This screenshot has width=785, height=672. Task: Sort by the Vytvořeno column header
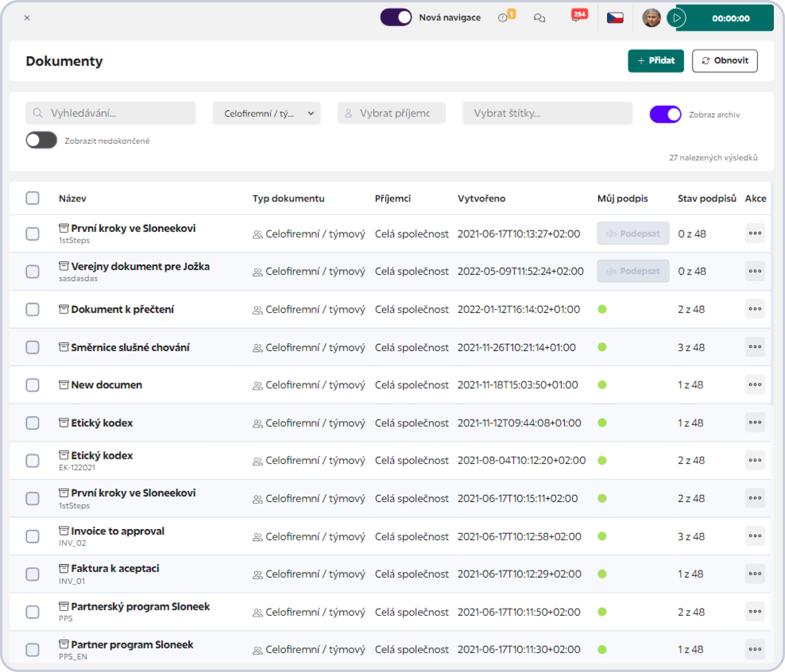(x=481, y=198)
